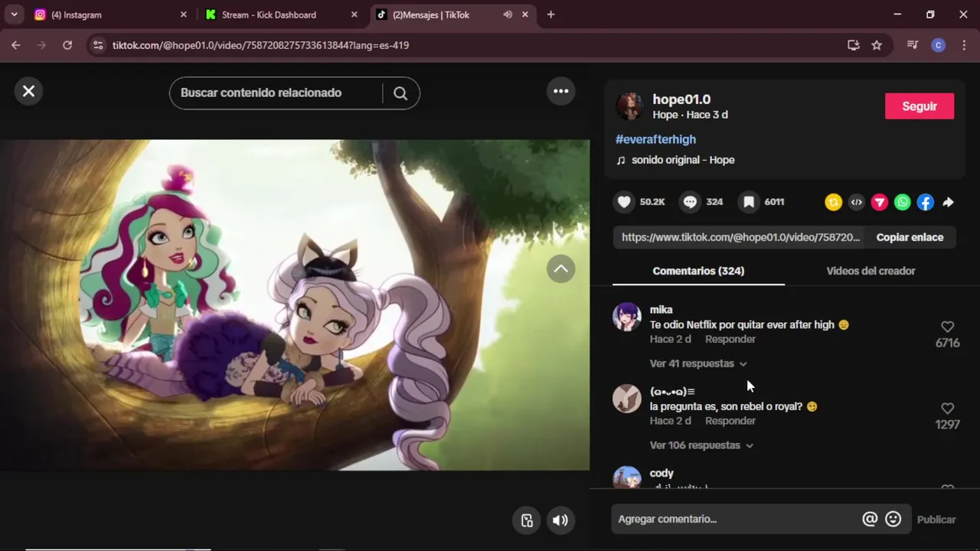Open new browser tab
Viewport: 980px width, 551px height.
[x=550, y=15]
